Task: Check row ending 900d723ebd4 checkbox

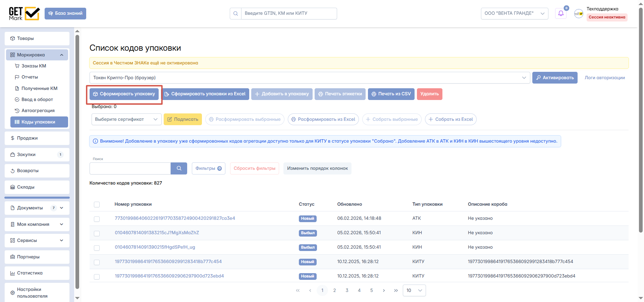Action: coord(97,276)
